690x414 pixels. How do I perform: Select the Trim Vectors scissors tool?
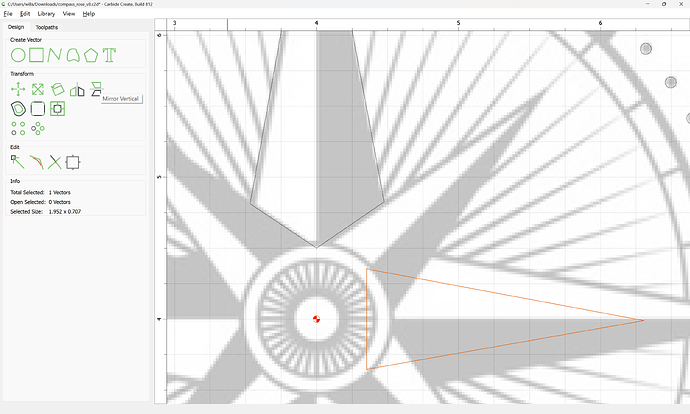point(55,161)
